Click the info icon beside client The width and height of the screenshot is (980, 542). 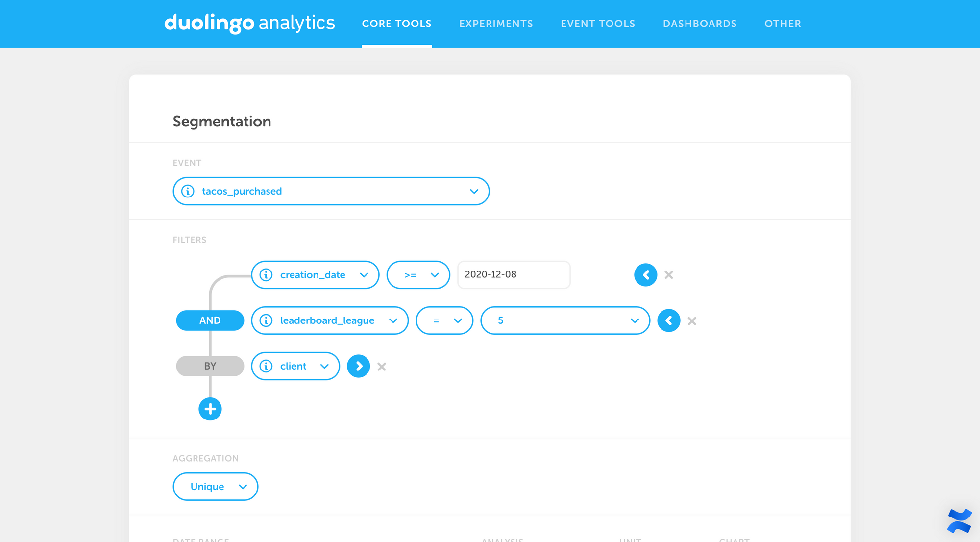point(265,366)
